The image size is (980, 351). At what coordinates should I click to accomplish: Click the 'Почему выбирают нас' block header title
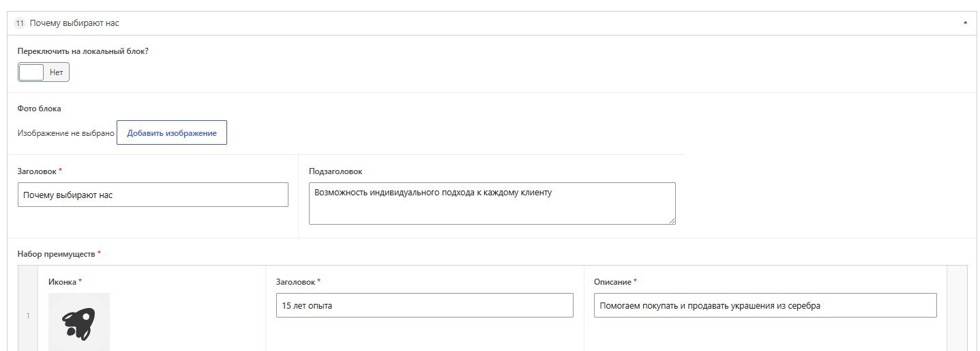(74, 23)
